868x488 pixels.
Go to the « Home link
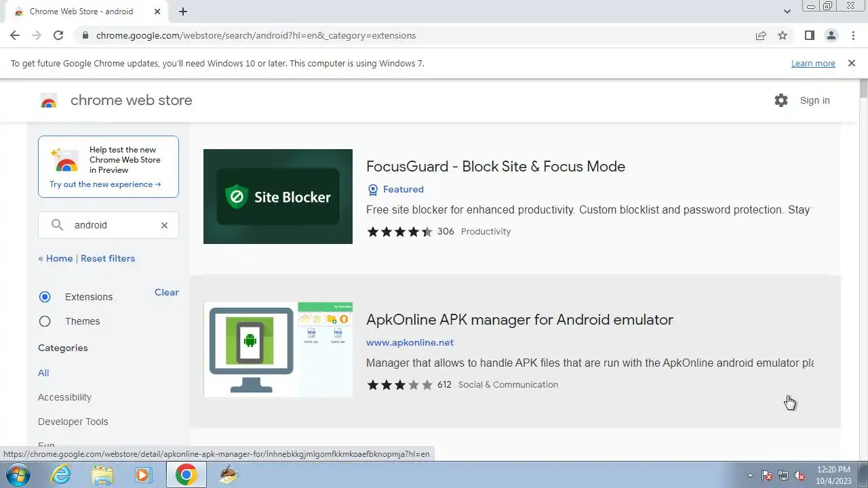[x=56, y=258]
